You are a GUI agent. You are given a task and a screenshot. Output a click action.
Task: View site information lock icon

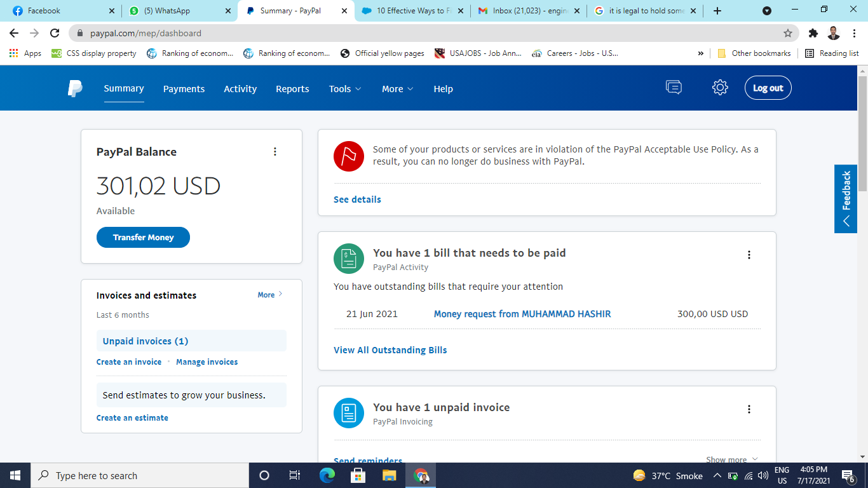coord(80,33)
